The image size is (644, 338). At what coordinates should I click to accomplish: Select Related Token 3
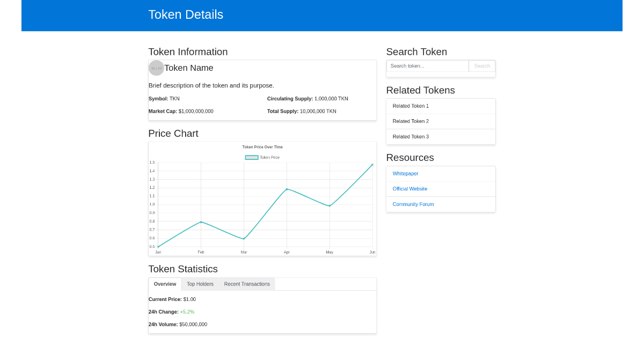[410, 137]
